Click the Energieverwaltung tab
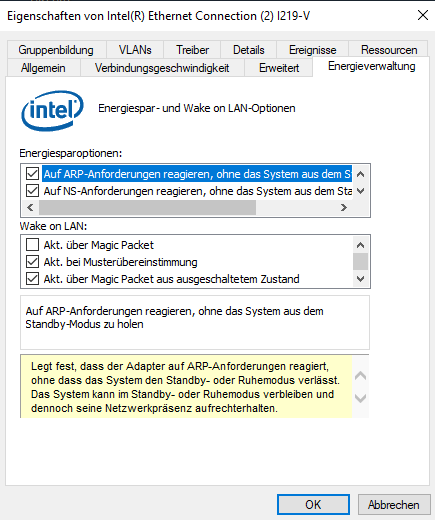The height and width of the screenshot is (520, 435). tap(372, 66)
